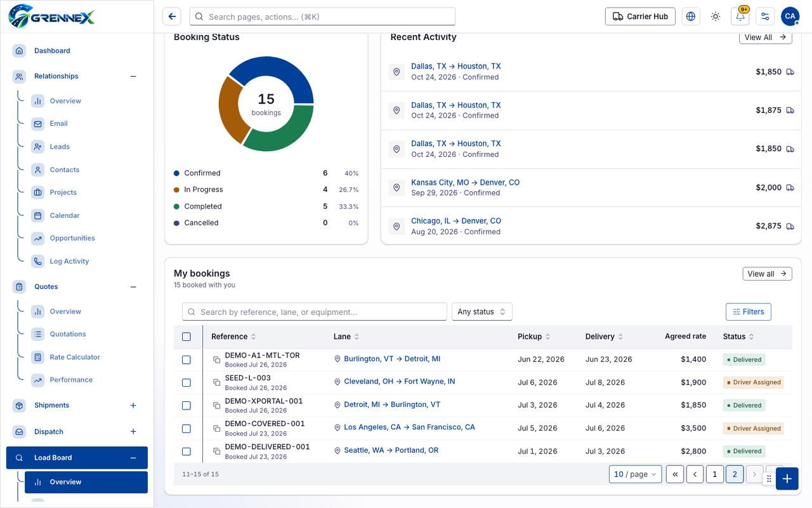
Task: Click the Log Activity phone icon
Action: pyautogui.click(x=38, y=261)
